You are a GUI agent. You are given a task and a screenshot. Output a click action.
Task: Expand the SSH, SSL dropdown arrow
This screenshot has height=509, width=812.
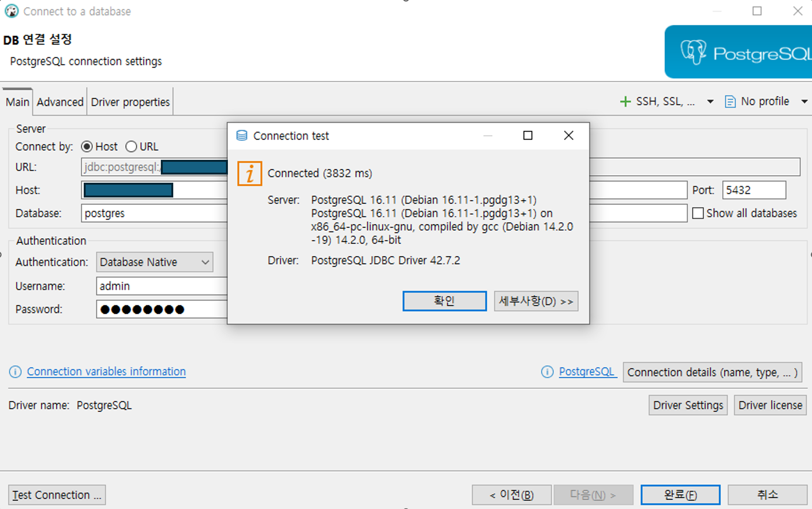(x=710, y=102)
